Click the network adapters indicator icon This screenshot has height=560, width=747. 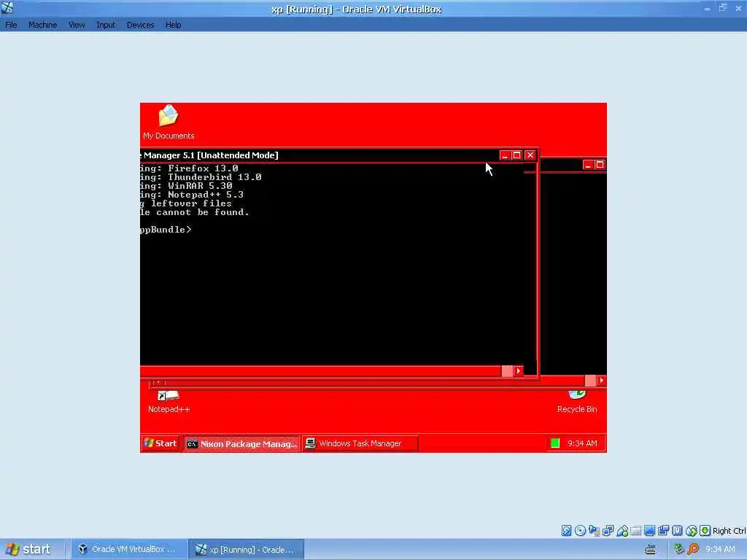point(608,531)
